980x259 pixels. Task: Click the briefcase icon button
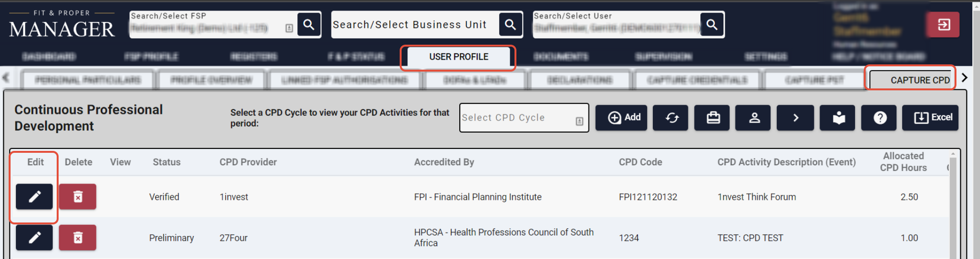pos(713,118)
